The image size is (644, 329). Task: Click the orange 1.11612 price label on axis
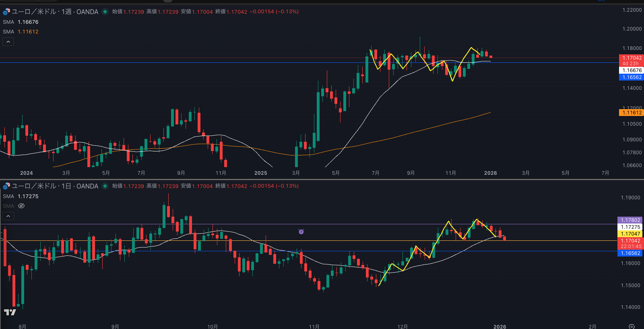pos(631,113)
